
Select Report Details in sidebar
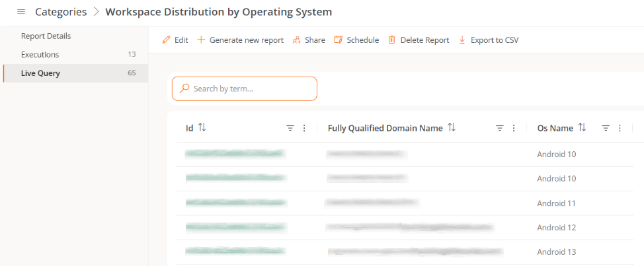point(46,36)
